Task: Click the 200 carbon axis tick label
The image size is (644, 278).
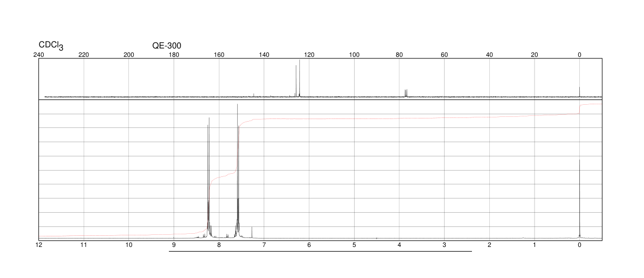Action: click(x=129, y=55)
